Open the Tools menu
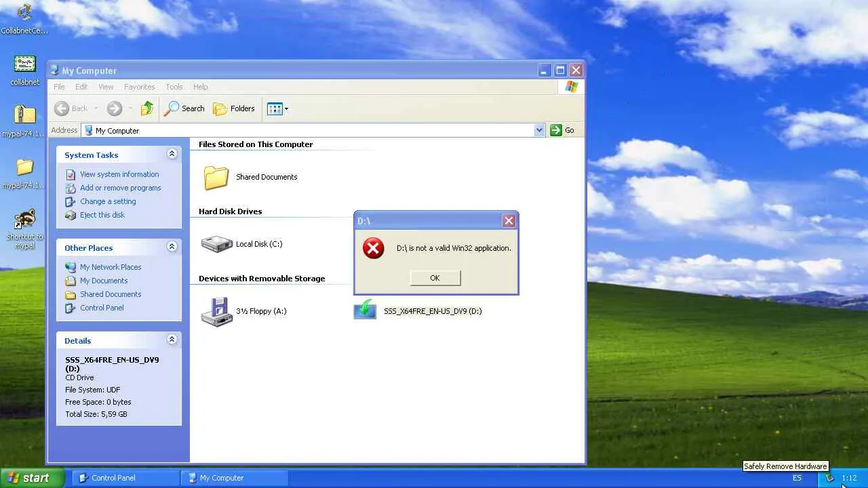This screenshot has width=868, height=488. pyautogui.click(x=174, y=87)
